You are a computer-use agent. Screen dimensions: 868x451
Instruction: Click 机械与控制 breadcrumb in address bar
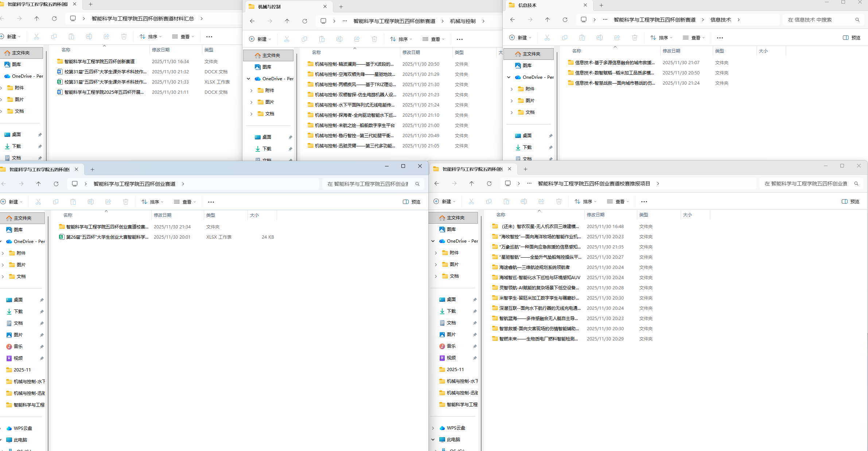pos(463,21)
